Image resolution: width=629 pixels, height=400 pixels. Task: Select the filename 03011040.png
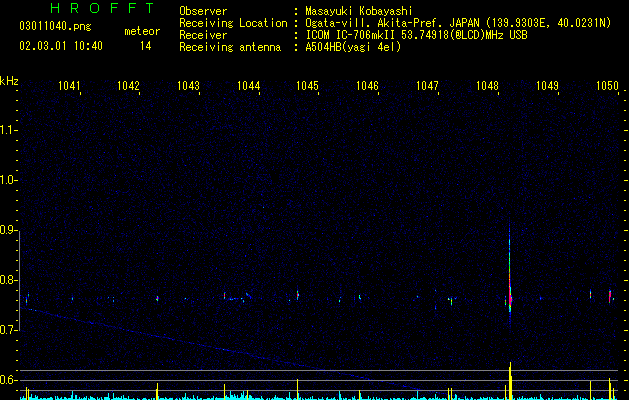pyautogui.click(x=55, y=27)
